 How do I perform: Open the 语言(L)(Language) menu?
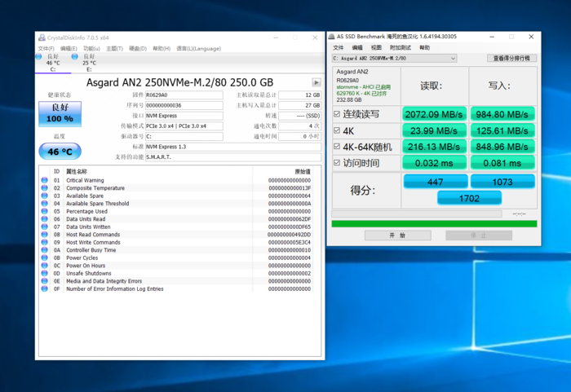point(198,48)
